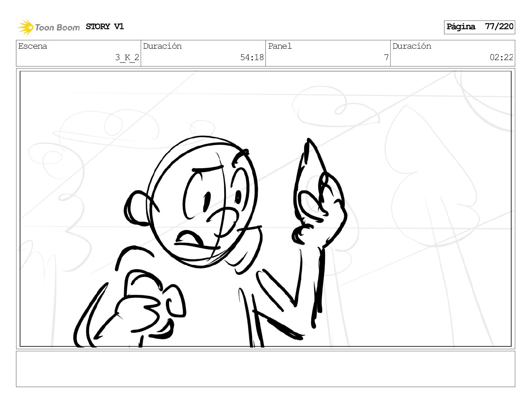The width and height of the screenshot is (532, 411).
Task: Select panel number 7
Action: pos(386,57)
